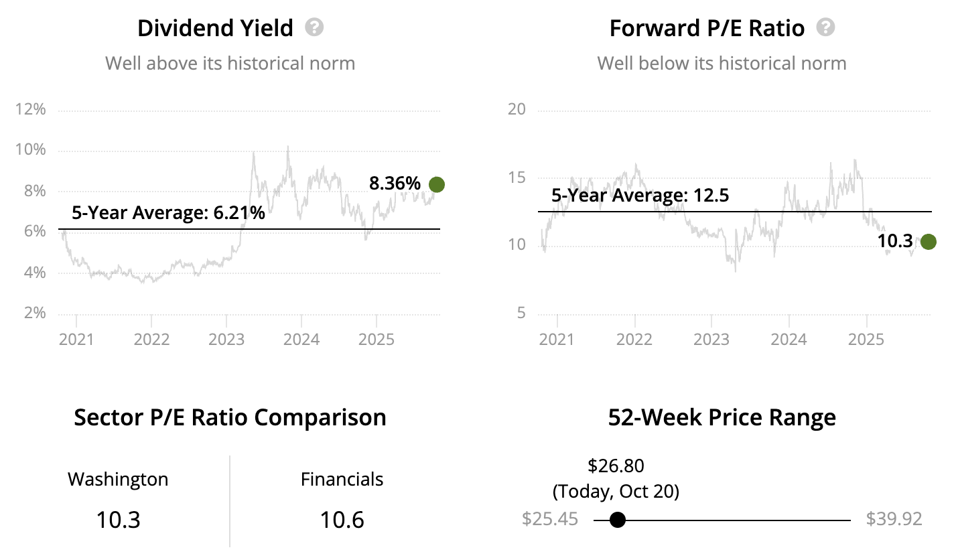Click the 5-Year Average 12.5 label
This screenshot has width=954, height=560.
(x=640, y=196)
